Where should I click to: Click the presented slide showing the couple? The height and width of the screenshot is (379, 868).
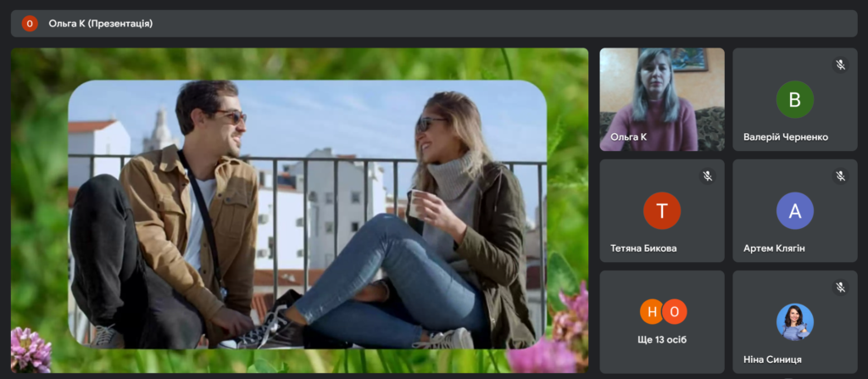coord(307,214)
